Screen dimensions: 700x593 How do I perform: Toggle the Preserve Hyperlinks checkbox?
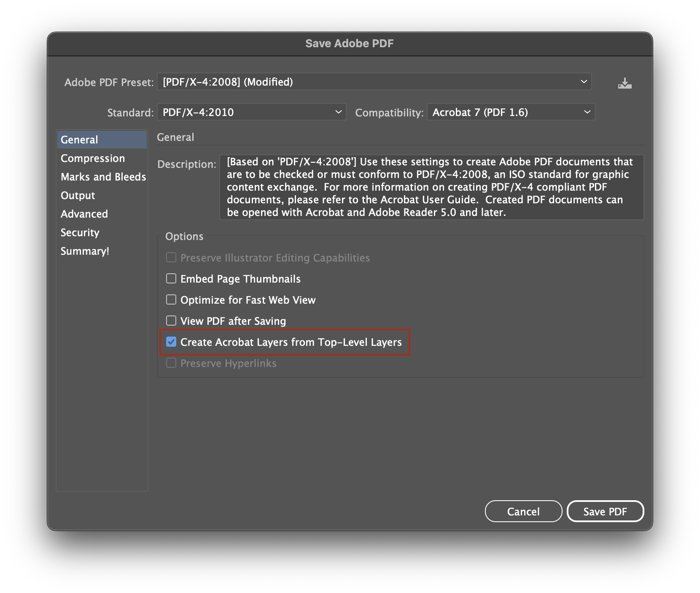171,363
